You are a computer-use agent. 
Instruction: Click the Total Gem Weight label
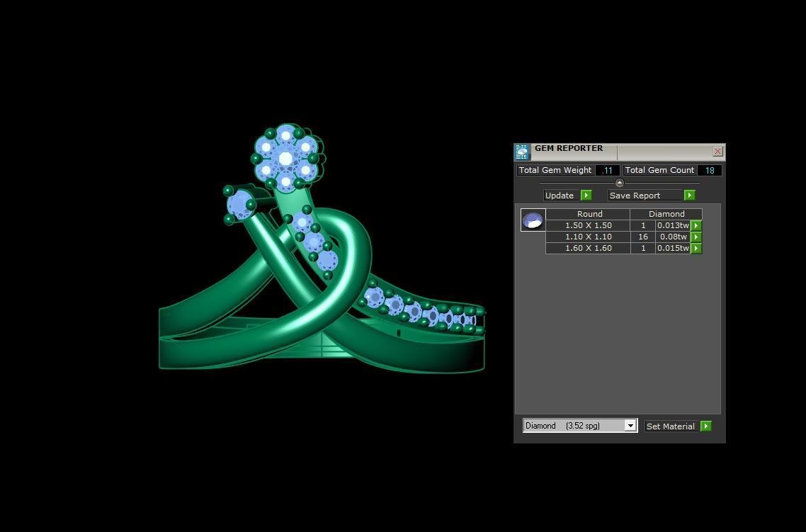pos(555,170)
